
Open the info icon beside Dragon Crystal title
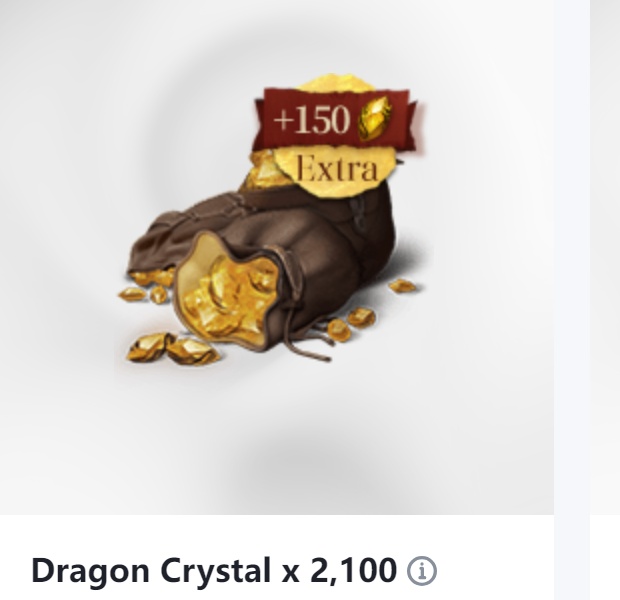coord(422,571)
